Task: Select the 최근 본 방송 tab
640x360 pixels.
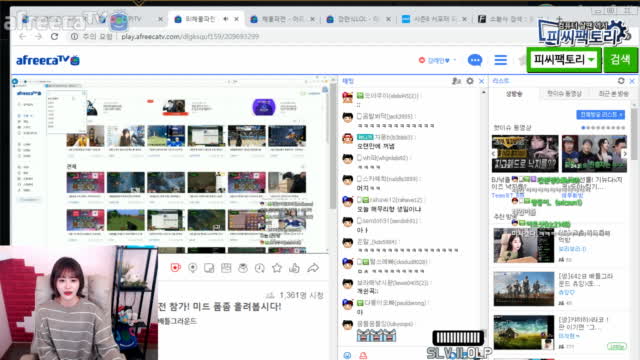Action: pos(613,94)
